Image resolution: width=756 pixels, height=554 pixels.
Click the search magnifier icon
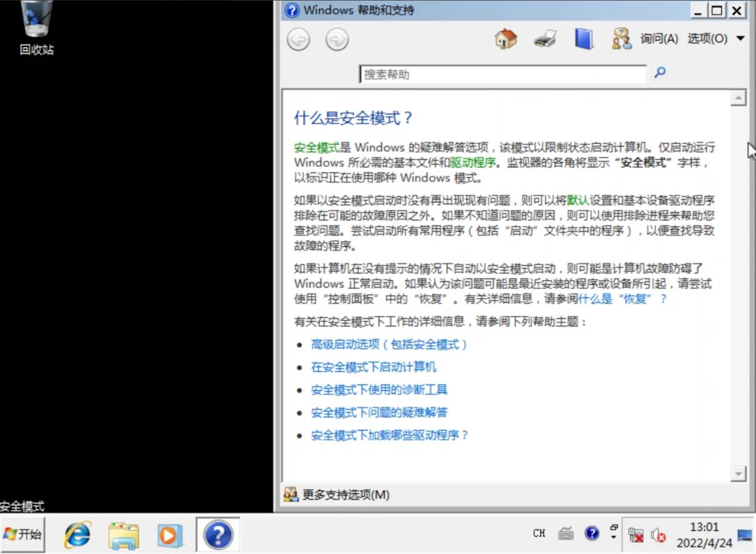click(x=659, y=74)
